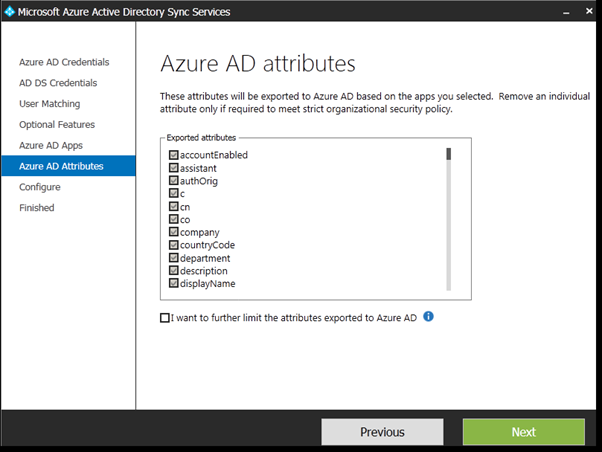602x452 pixels.
Task: Toggle the assistant attribute checkbox
Action: [x=174, y=168]
